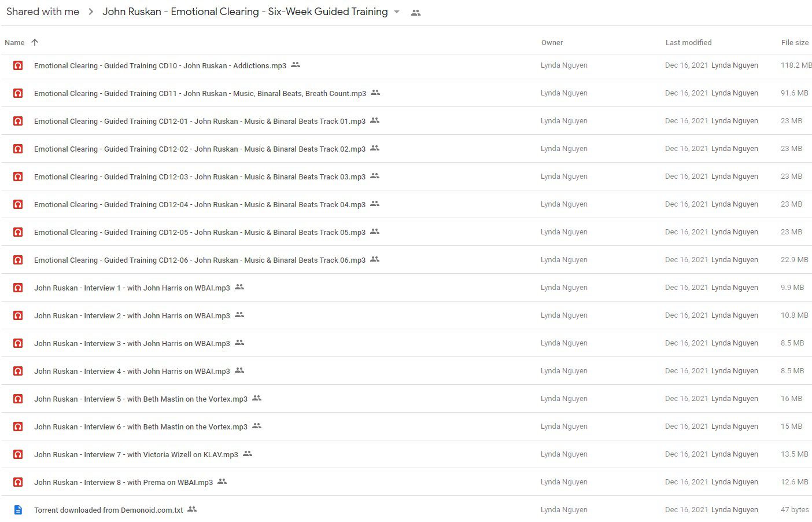Click the audio icon for Binaral Beats Track 01
The width and height of the screenshot is (812, 522).
pyautogui.click(x=18, y=121)
